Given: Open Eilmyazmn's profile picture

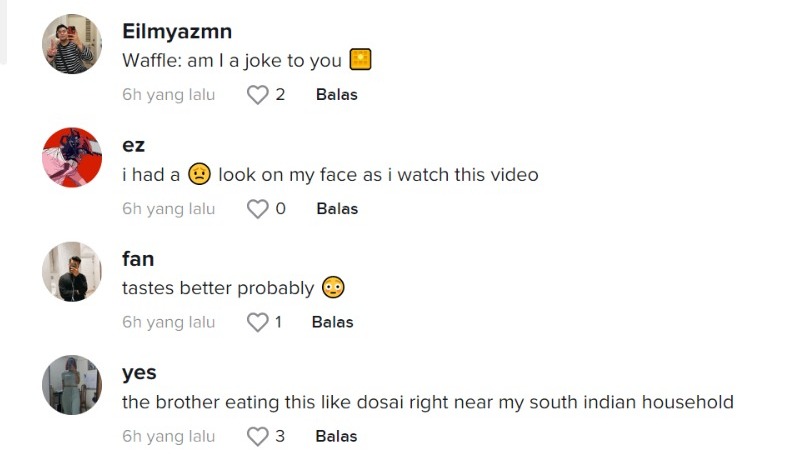Looking at the screenshot, I should pos(72,44).
